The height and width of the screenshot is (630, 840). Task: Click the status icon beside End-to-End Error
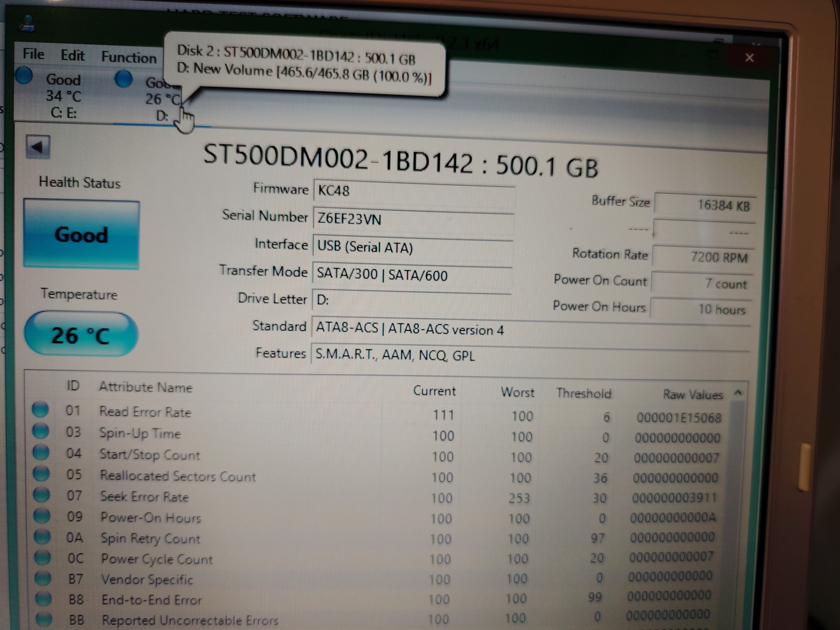pos(43,599)
